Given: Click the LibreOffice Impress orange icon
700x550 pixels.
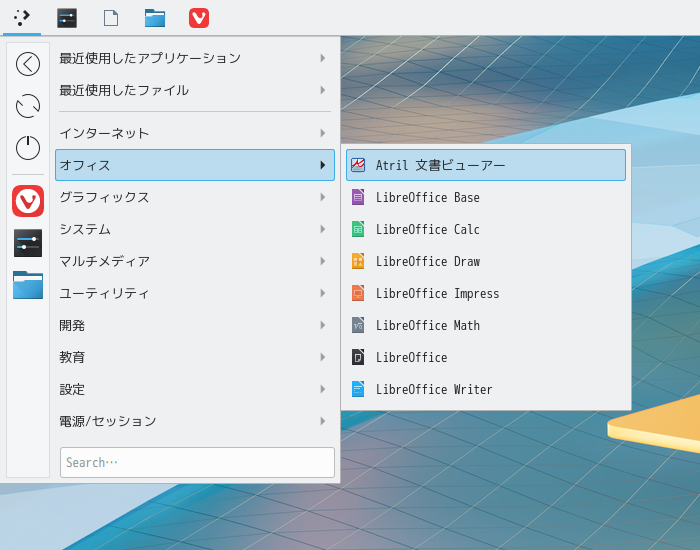Looking at the screenshot, I should tap(358, 293).
